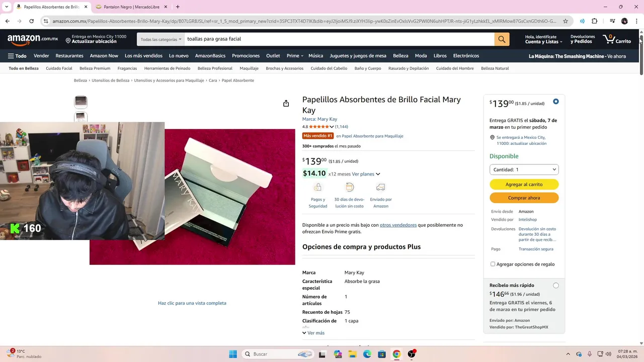Open the Promociones menu item
Image resolution: width=644 pixels, height=362 pixels.
click(246, 56)
